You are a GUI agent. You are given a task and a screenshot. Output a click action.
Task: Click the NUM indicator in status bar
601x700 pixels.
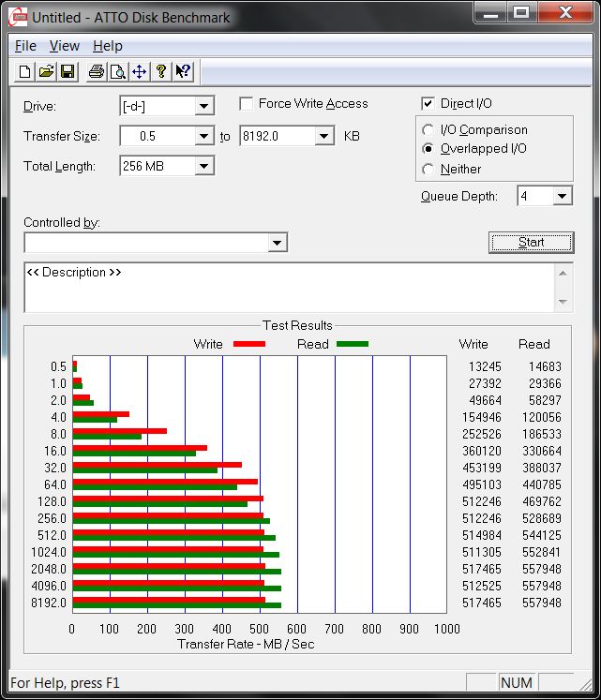(517, 682)
